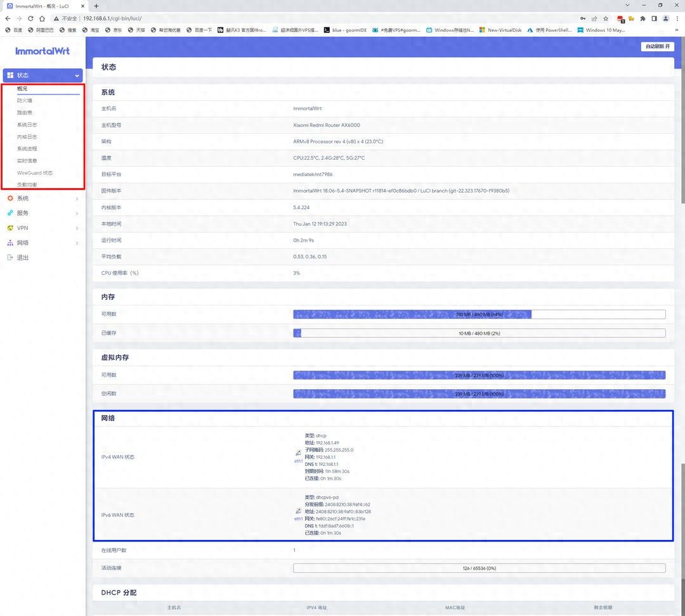The height and width of the screenshot is (616, 685).
Task: Expand the 系统 menu chevron
Action: point(77,198)
